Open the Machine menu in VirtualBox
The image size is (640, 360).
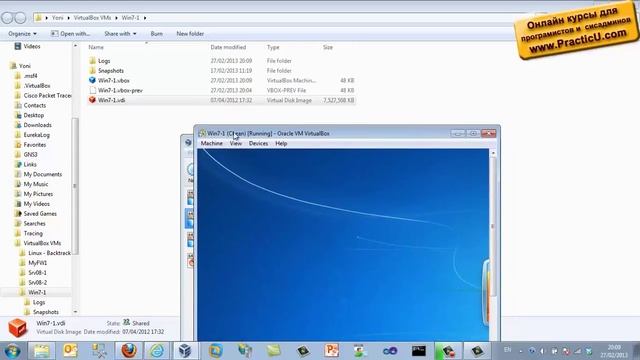coord(211,144)
